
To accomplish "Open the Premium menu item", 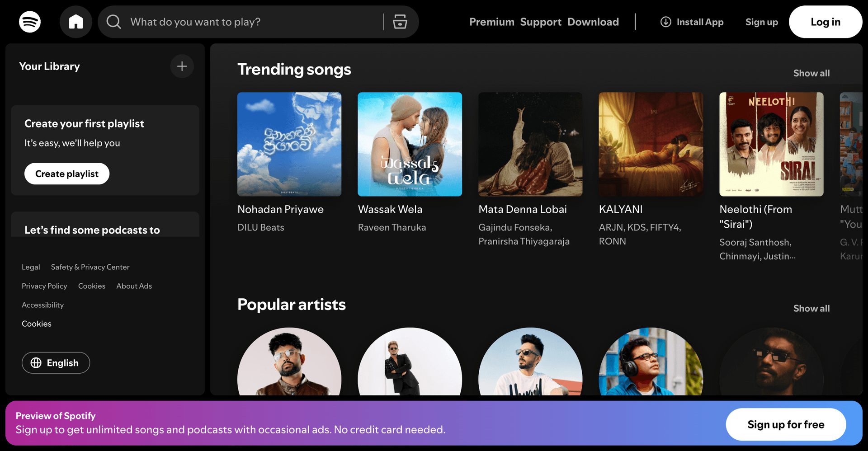I will [491, 22].
